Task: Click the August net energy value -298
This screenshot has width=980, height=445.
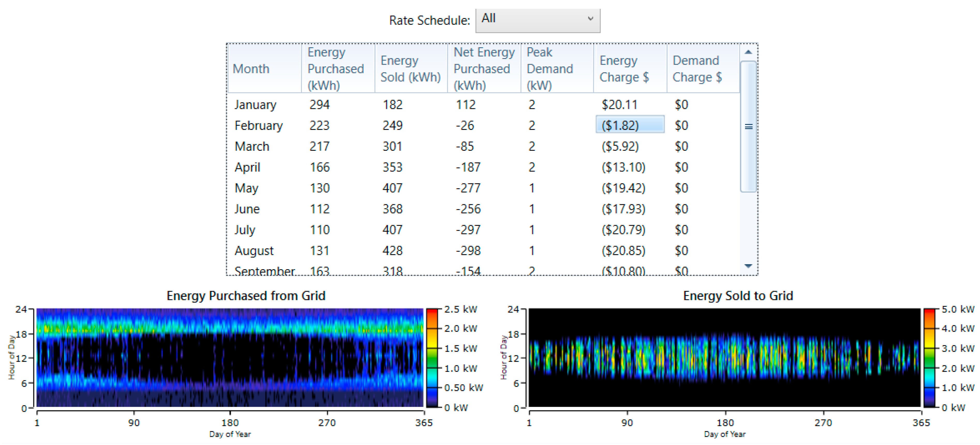Action: pos(468,251)
